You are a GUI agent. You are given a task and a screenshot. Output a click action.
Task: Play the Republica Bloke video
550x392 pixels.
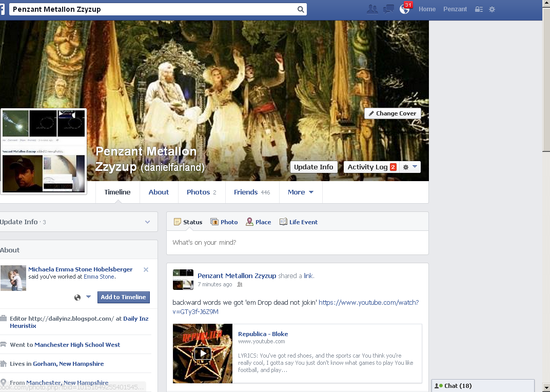pos(203,353)
